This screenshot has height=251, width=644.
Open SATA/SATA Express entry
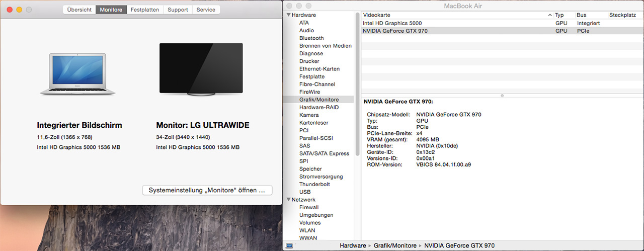click(324, 153)
